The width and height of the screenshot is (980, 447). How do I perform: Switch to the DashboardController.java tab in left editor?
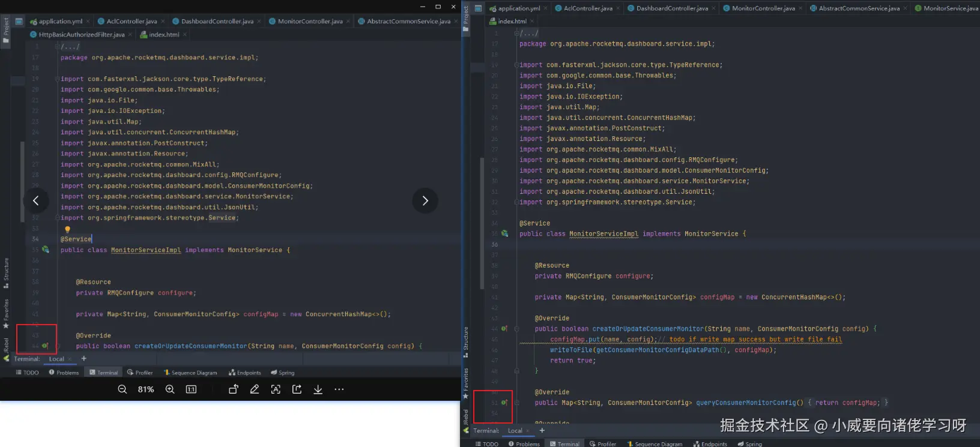[217, 22]
